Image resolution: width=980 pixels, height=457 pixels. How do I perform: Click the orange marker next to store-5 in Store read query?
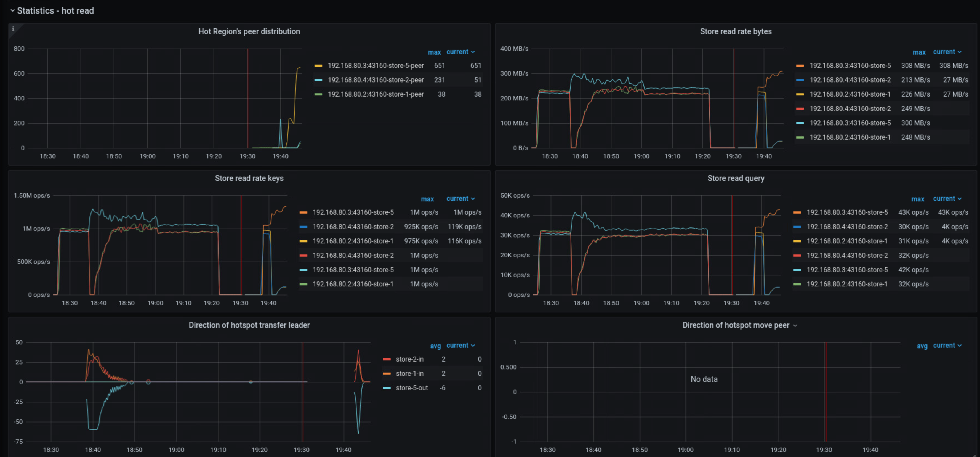[x=797, y=212]
